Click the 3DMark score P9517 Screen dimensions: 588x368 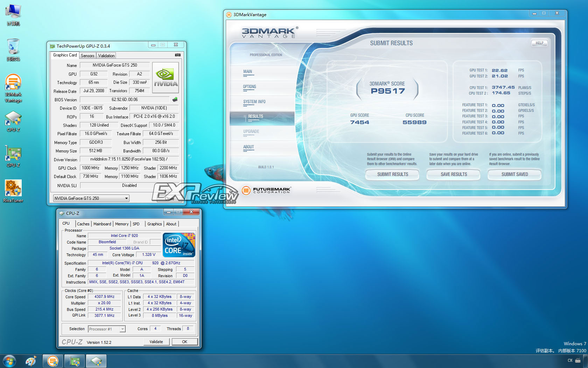(388, 91)
